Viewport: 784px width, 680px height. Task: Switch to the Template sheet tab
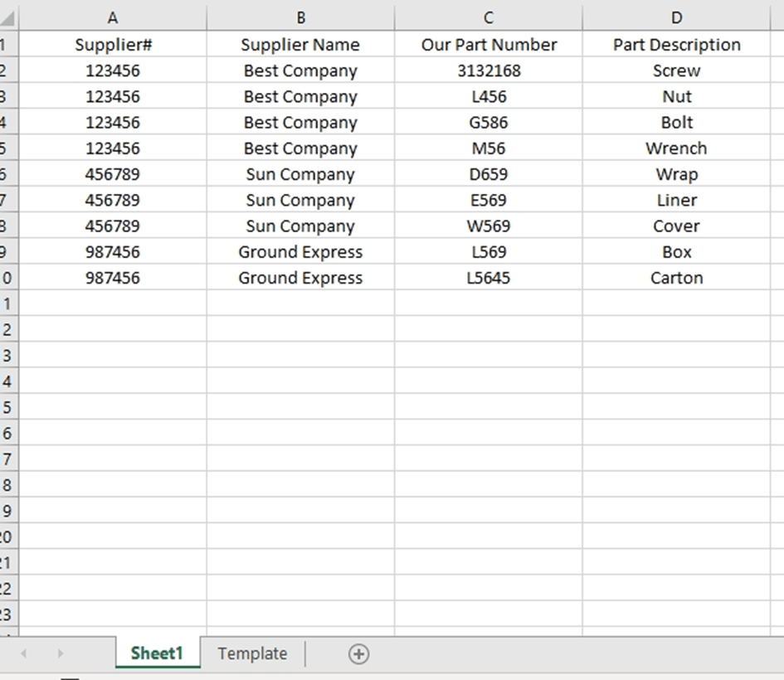[251, 654]
